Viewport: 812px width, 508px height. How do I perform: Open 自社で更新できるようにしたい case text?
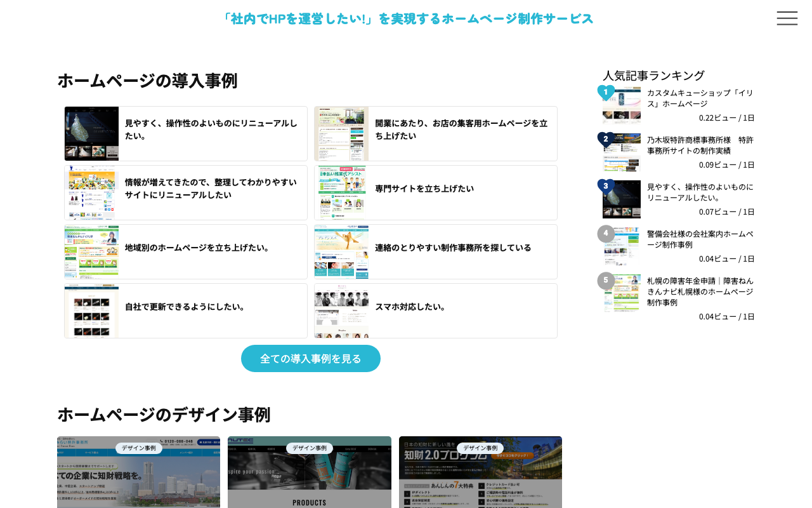[185, 307]
